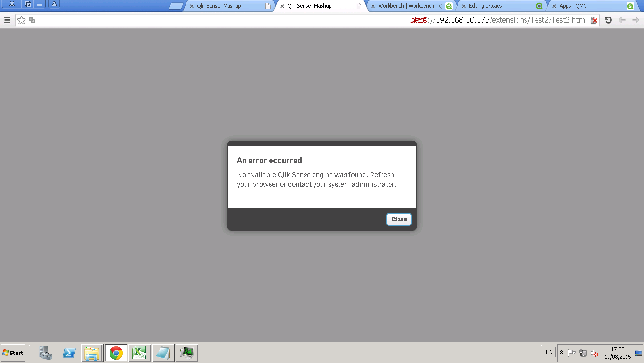Click the icon right of the bookmark star
644x363 pixels.
click(32, 20)
